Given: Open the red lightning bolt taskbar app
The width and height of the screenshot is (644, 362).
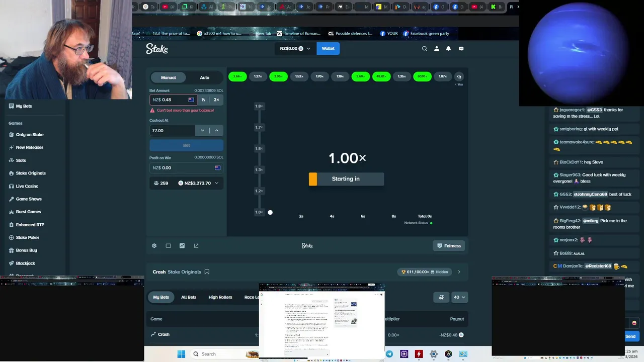Looking at the screenshot, I should [419, 354].
